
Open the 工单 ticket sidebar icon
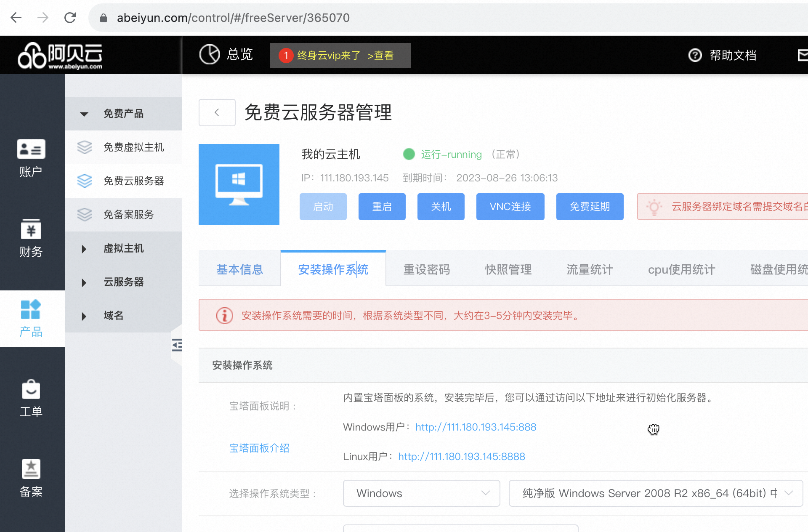pos(31,390)
